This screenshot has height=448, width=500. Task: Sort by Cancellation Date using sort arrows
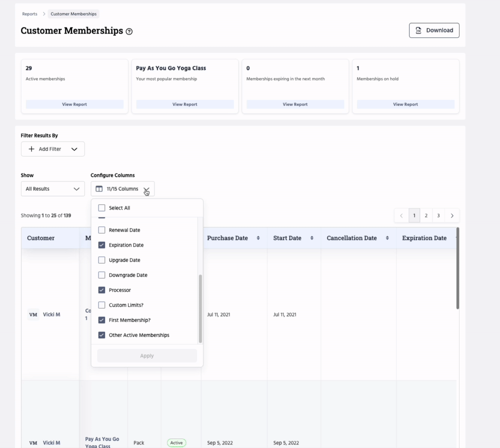(387, 238)
